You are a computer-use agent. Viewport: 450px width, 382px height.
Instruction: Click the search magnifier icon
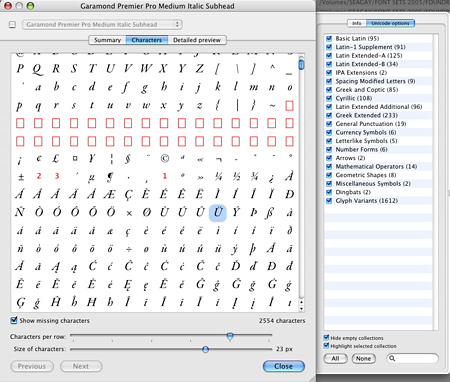pos(392,358)
